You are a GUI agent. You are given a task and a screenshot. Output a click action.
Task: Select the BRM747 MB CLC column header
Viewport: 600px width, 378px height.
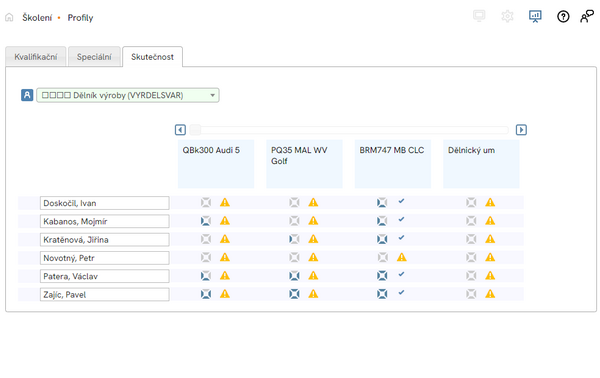click(393, 164)
